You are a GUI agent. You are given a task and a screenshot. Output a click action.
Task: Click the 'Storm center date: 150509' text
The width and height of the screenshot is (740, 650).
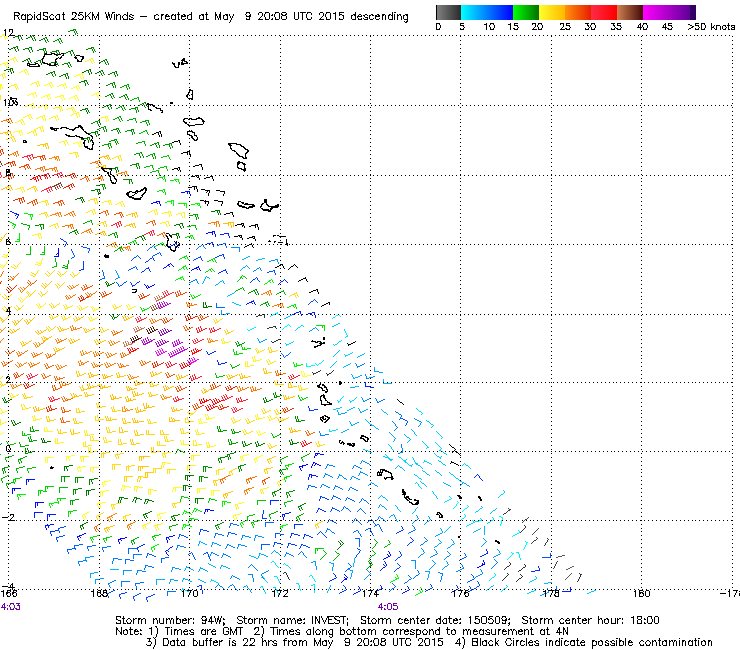pos(435,620)
